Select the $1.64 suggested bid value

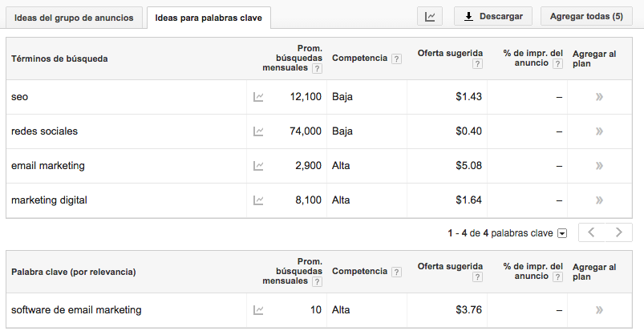(x=468, y=200)
